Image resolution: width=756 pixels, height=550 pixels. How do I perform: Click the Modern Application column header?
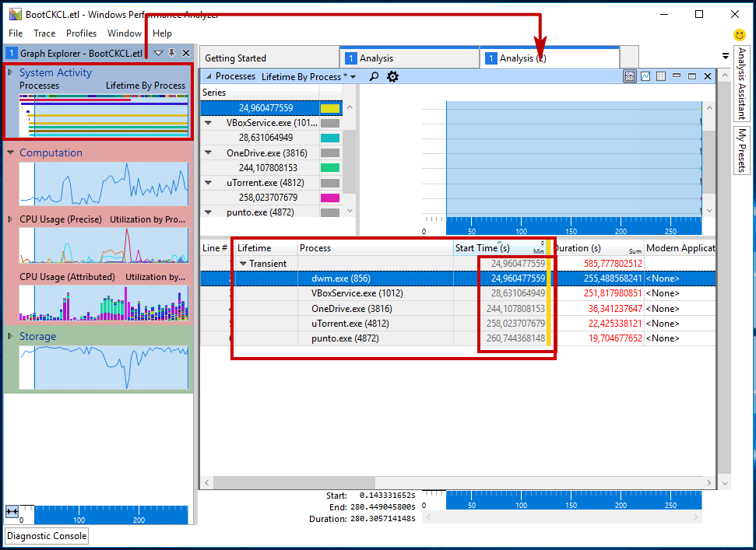tap(680, 248)
